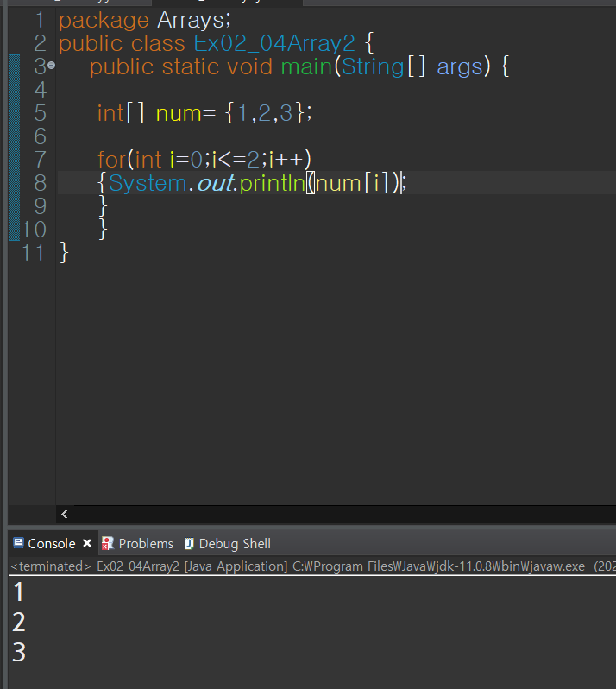Click 'System' on line 8
This screenshot has height=689, width=616.
[x=148, y=183]
